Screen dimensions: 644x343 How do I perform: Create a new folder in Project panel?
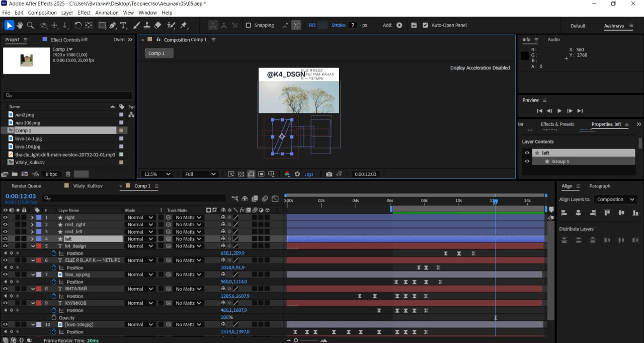[15, 174]
